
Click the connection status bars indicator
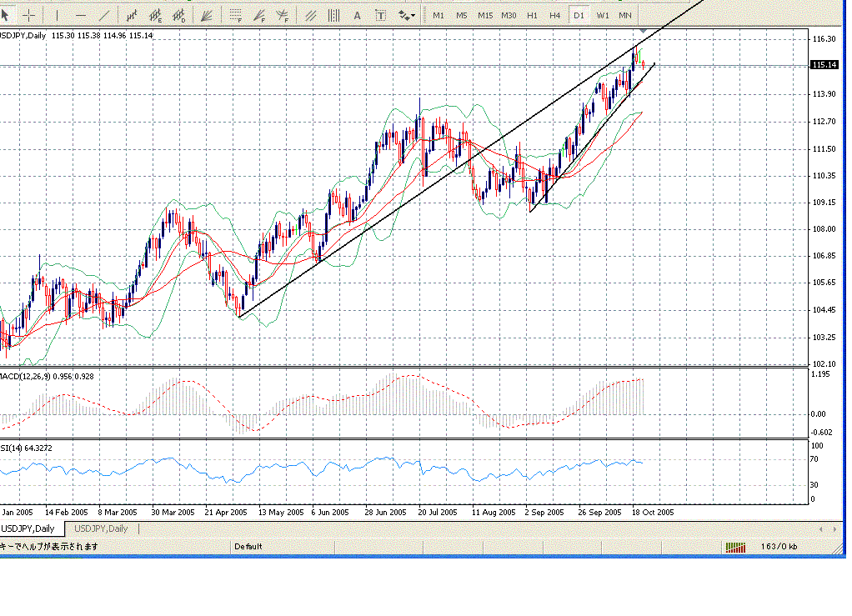pos(735,547)
